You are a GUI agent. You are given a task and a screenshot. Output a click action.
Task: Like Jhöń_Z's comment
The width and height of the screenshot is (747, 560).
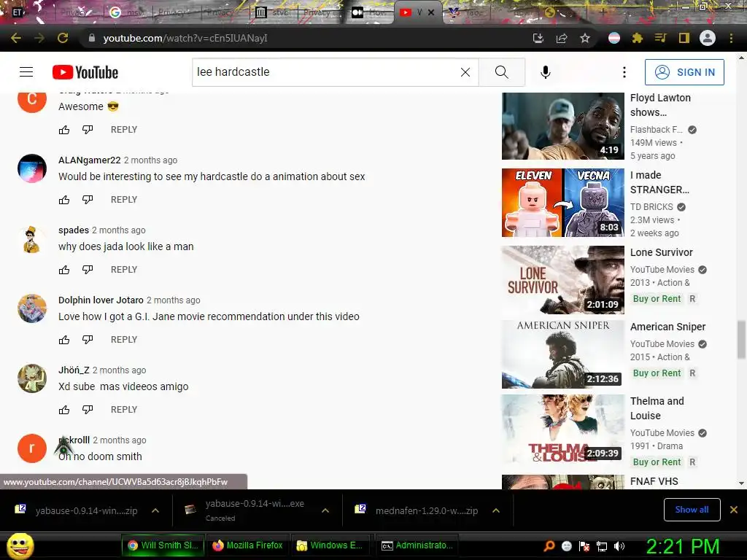click(x=64, y=410)
